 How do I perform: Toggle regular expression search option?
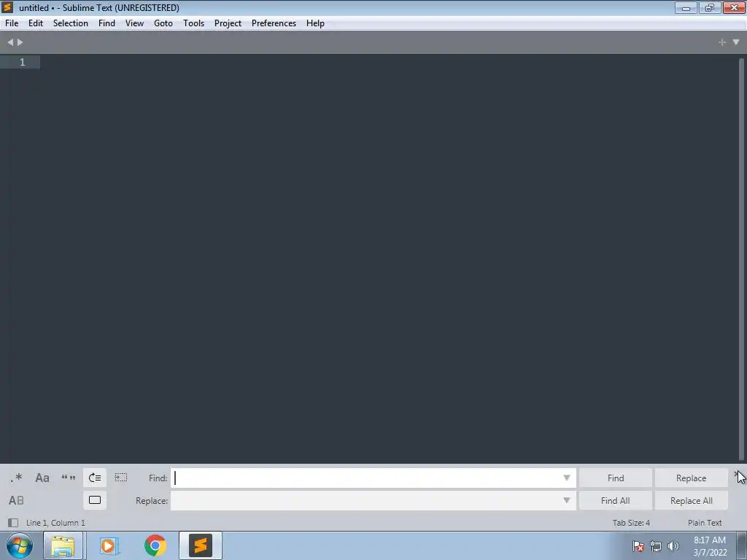point(16,478)
